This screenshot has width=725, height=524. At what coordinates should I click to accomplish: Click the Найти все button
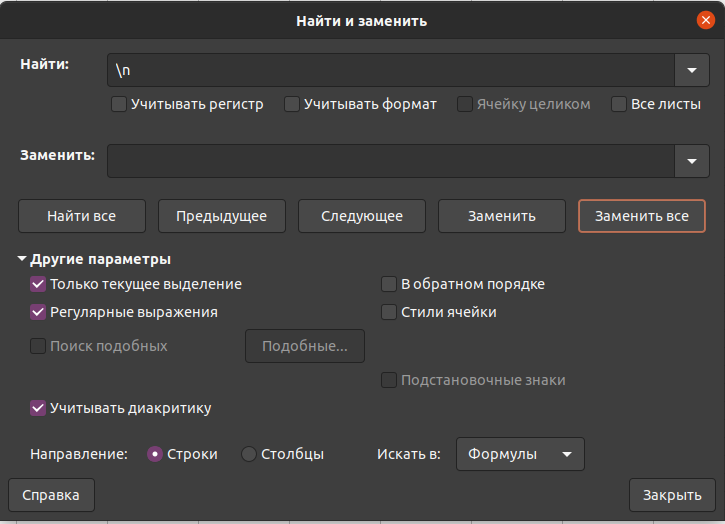[82, 216]
